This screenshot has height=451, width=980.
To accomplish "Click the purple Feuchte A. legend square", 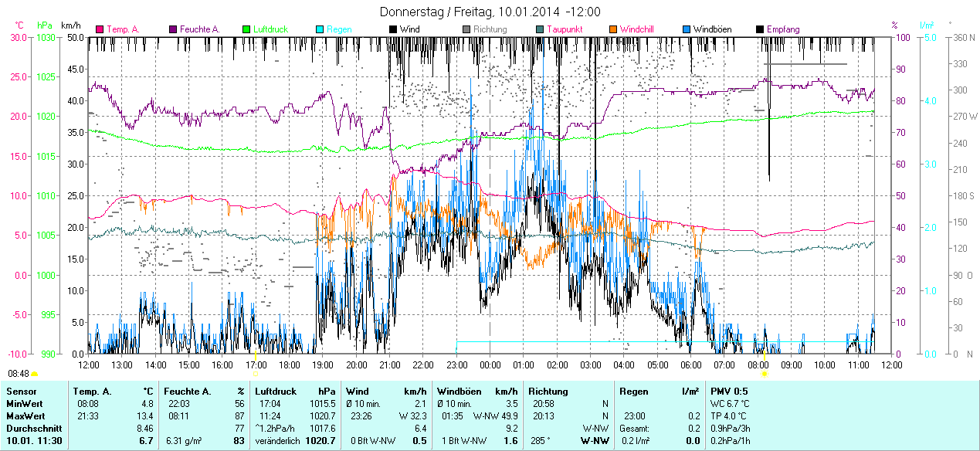I will point(173,29).
